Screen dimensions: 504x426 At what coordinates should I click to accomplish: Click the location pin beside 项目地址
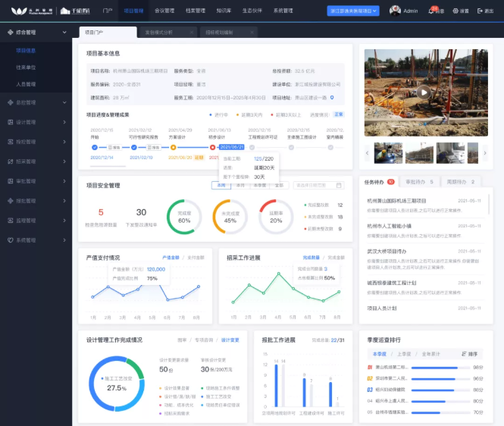[x=331, y=98]
